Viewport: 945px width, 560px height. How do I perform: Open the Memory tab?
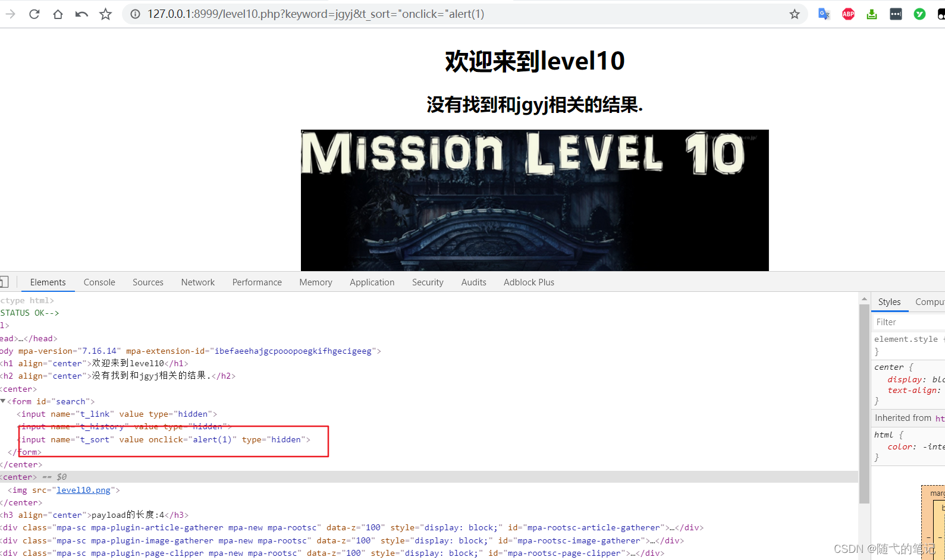(x=316, y=282)
